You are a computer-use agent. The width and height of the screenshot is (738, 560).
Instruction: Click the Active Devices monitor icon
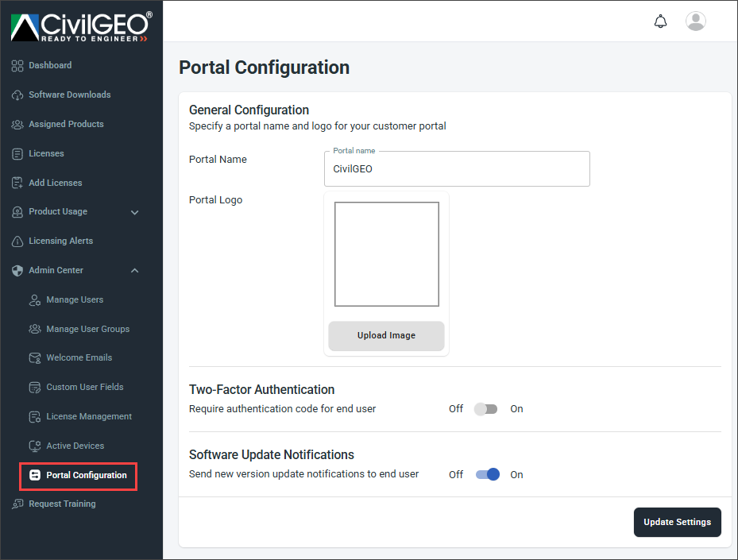pyautogui.click(x=35, y=446)
